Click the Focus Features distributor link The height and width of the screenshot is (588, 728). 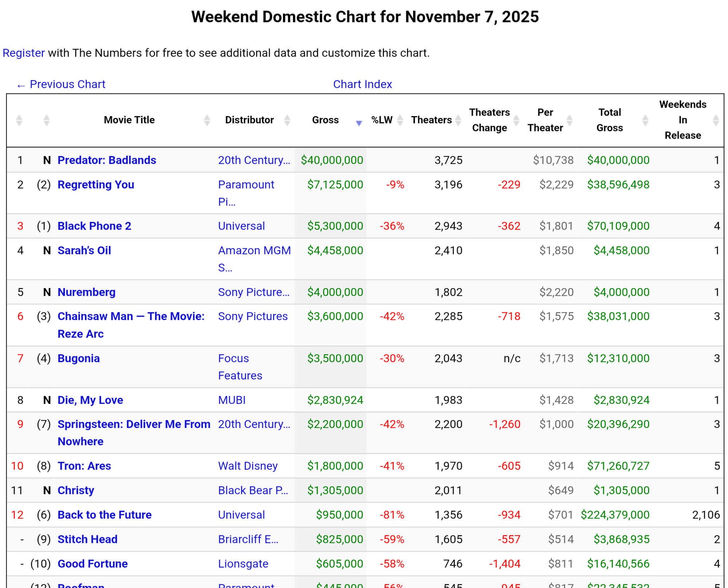point(233,358)
